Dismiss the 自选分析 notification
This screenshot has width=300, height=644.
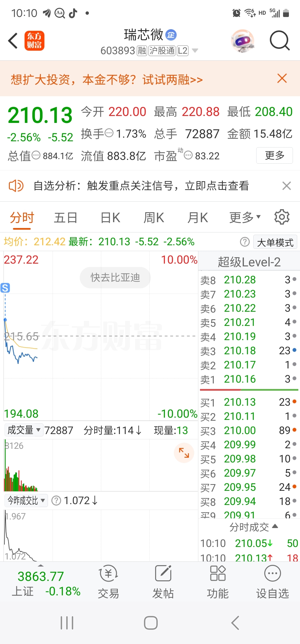286,186
